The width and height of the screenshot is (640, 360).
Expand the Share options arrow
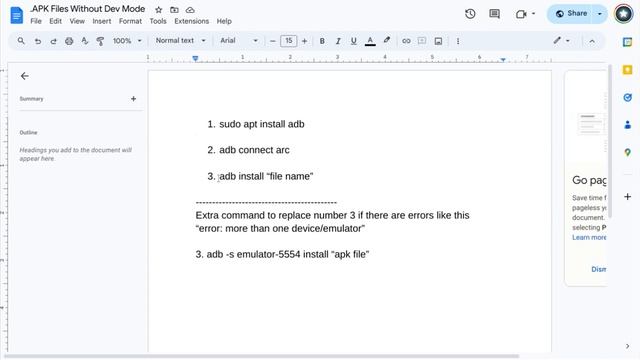(x=600, y=14)
